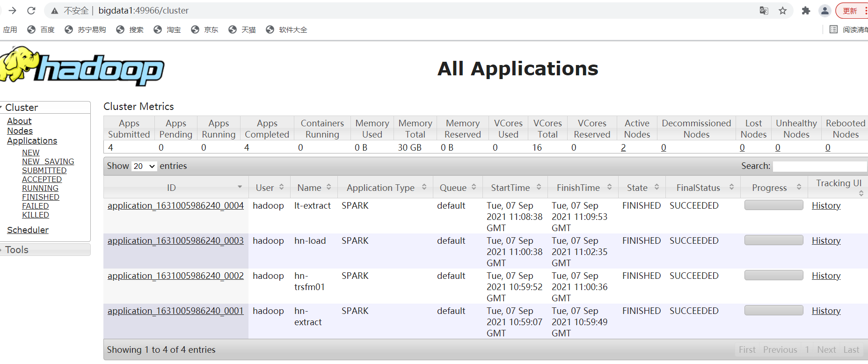868x364 pixels.
Task: Open Active Nodes count link 2
Action: (623, 147)
